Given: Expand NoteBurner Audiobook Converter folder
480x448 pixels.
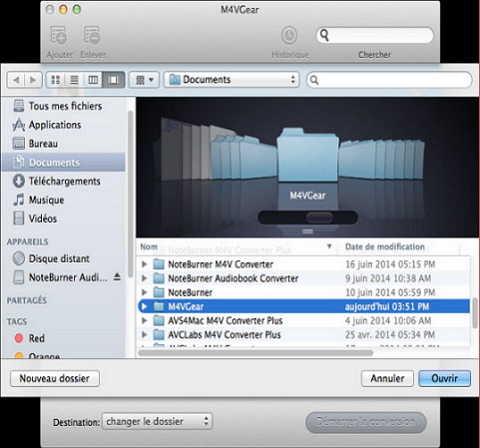Looking at the screenshot, I should 144,278.
